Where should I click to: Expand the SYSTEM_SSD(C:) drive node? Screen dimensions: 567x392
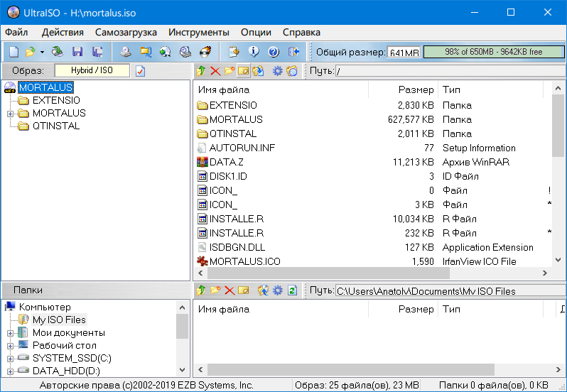[x=10, y=359]
